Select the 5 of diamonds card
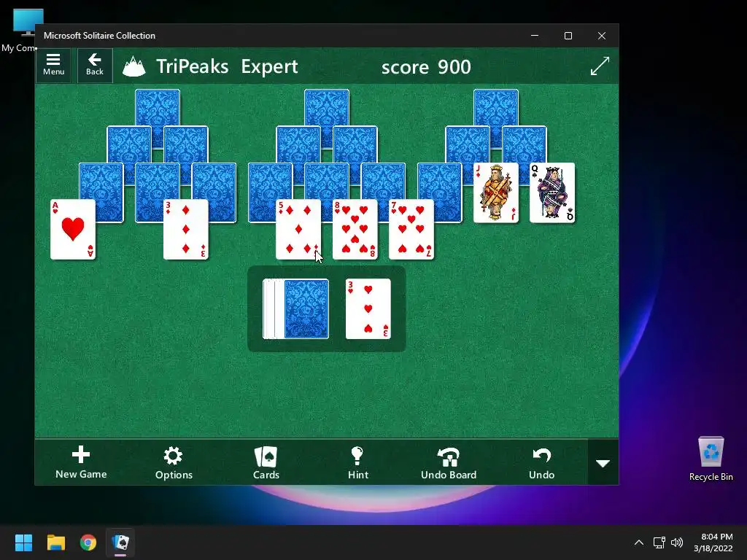747x560 pixels. 298,230
